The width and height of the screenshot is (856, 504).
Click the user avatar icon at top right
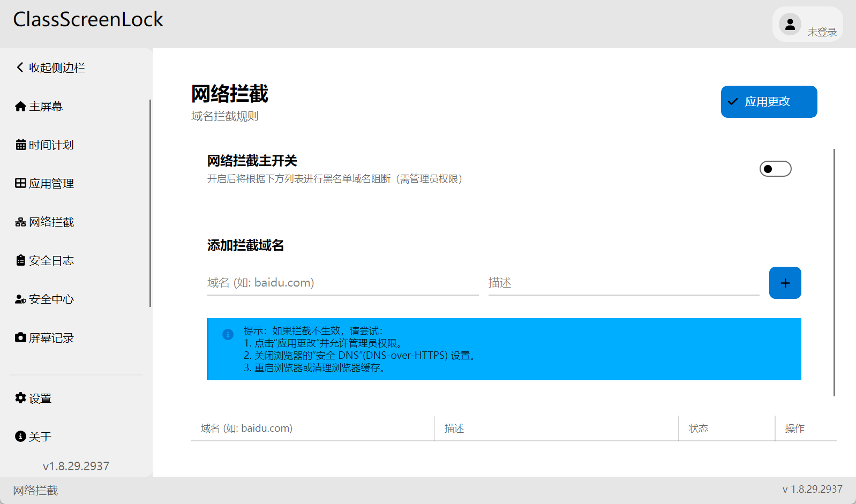click(790, 24)
